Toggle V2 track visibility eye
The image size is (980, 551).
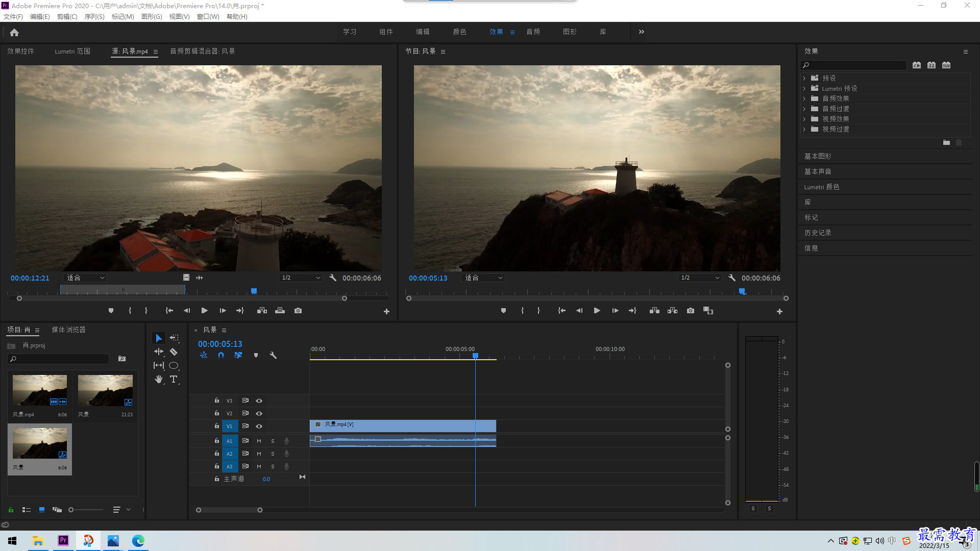point(259,414)
